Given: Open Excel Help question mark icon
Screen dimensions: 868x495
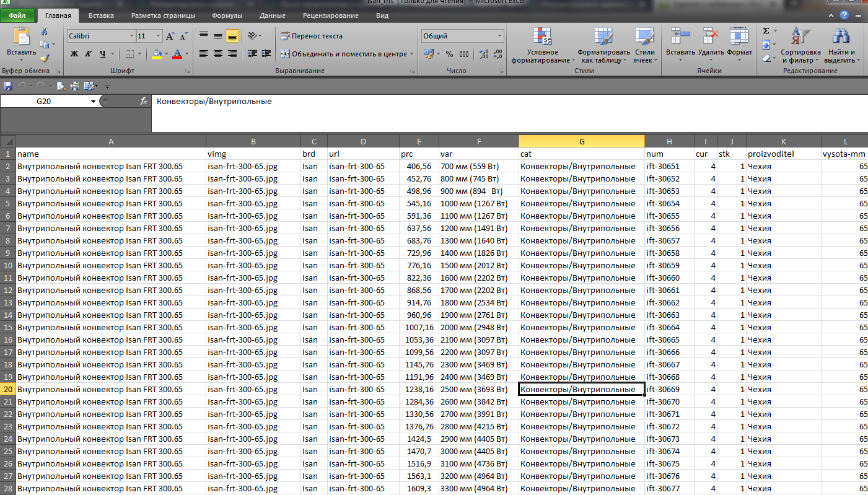Looking at the screenshot, I should (x=844, y=15).
